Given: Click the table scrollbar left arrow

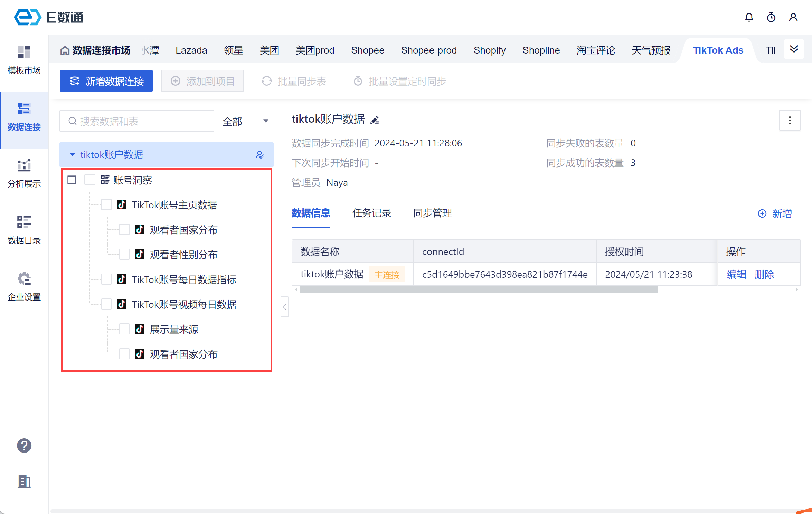Looking at the screenshot, I should pyautogui.click(x=296, y=290).
